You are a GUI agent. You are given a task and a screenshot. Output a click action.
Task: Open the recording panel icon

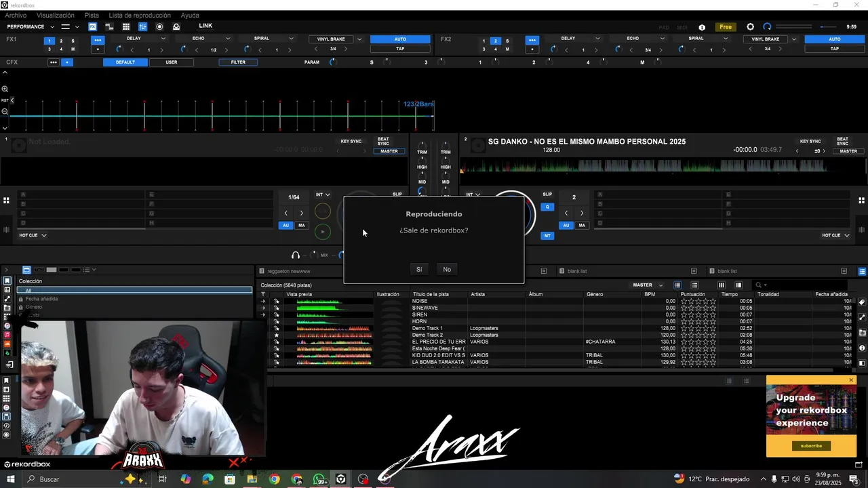[159, 26]
